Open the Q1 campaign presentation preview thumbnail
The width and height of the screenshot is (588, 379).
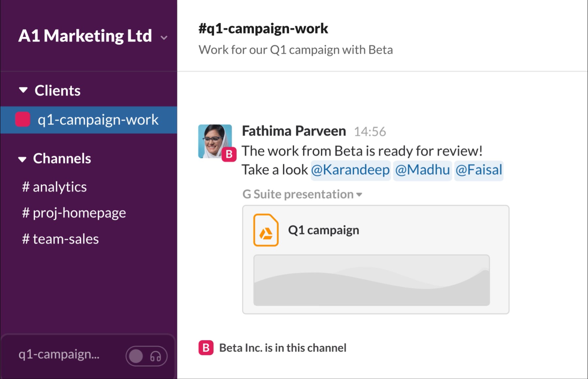tap(371, 280)
